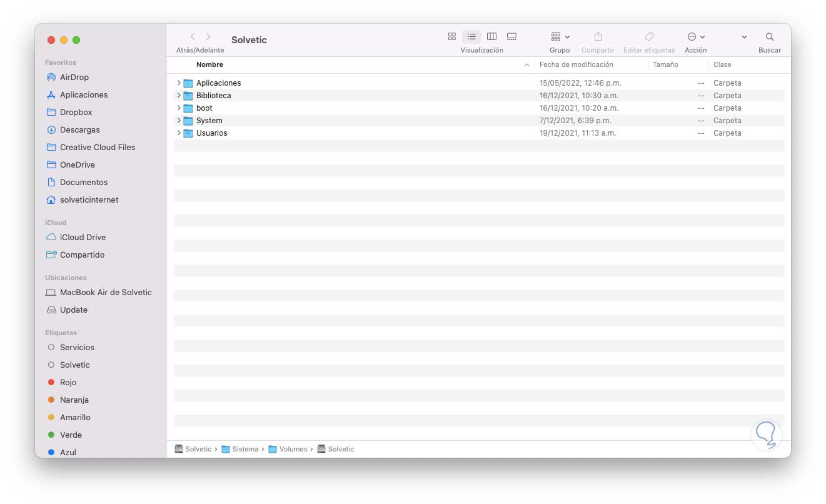Sort by the Tamaño column header
Image resolution: width=826 pixels, height=504 pixels.
[665, 64]
